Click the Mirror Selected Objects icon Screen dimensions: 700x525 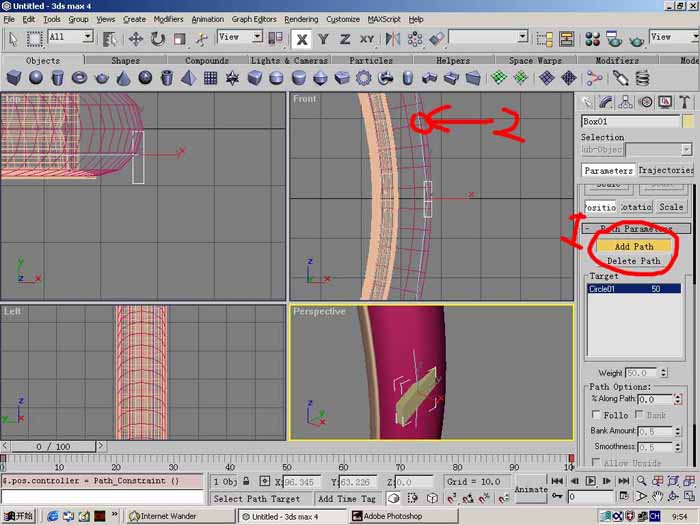393,39
